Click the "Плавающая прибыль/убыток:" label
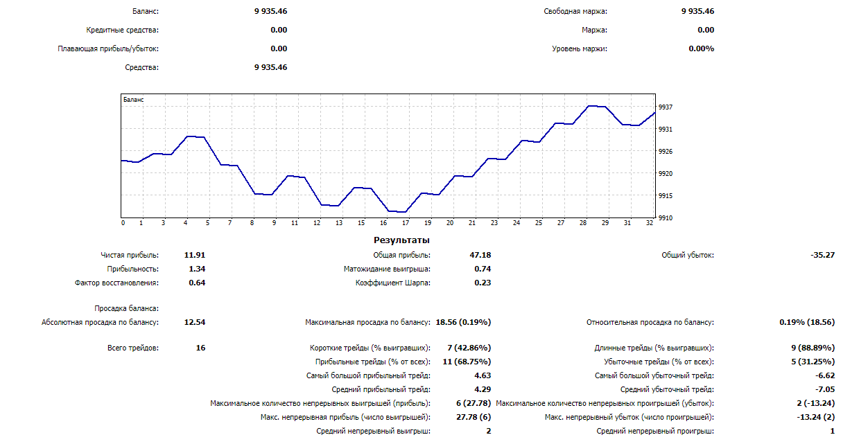 tap(108, 48)
